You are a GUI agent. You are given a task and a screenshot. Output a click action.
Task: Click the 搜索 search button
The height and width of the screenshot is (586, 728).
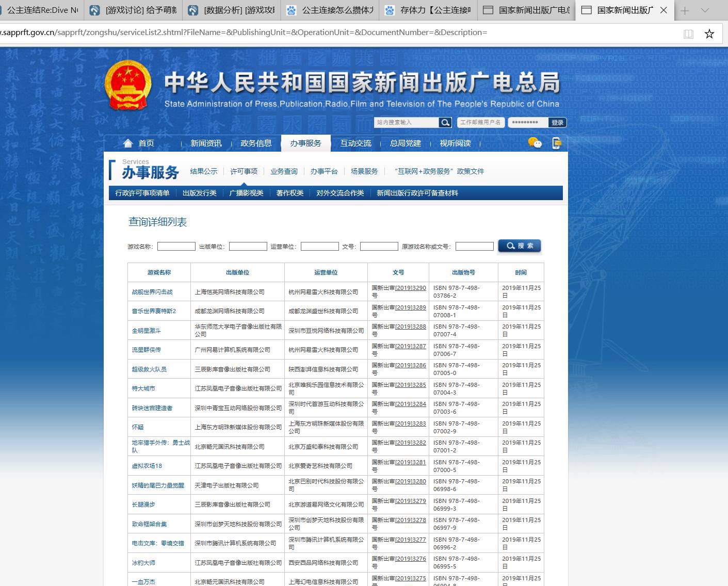click(x=520, y=246)
